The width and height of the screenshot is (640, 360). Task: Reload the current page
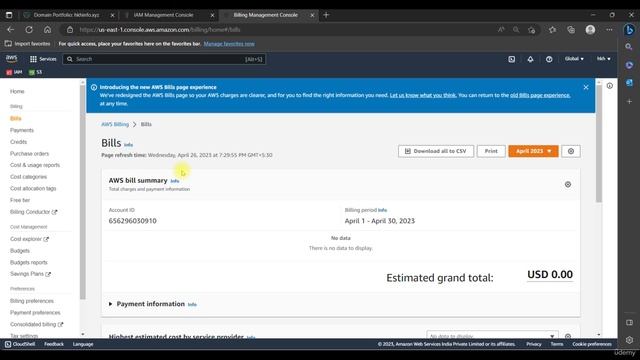29,30
